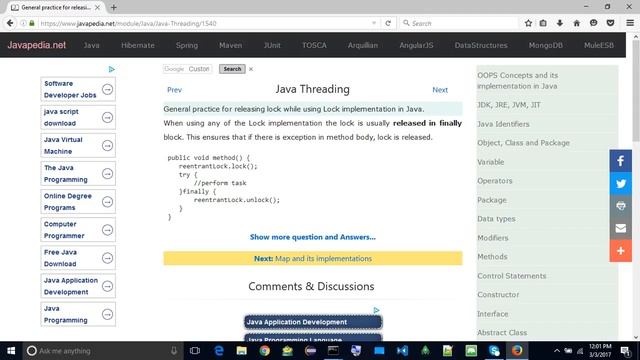Go to the Prev question link
Screen dimensions: 640x360
point(174,90)
